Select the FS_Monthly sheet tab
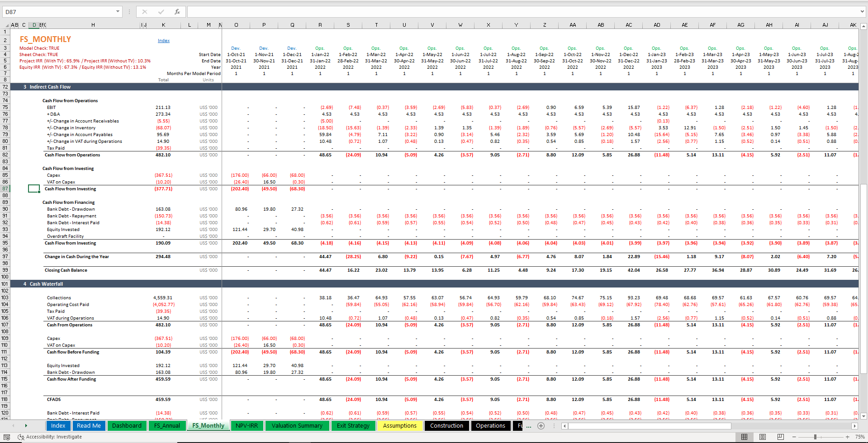 point(208,426)
